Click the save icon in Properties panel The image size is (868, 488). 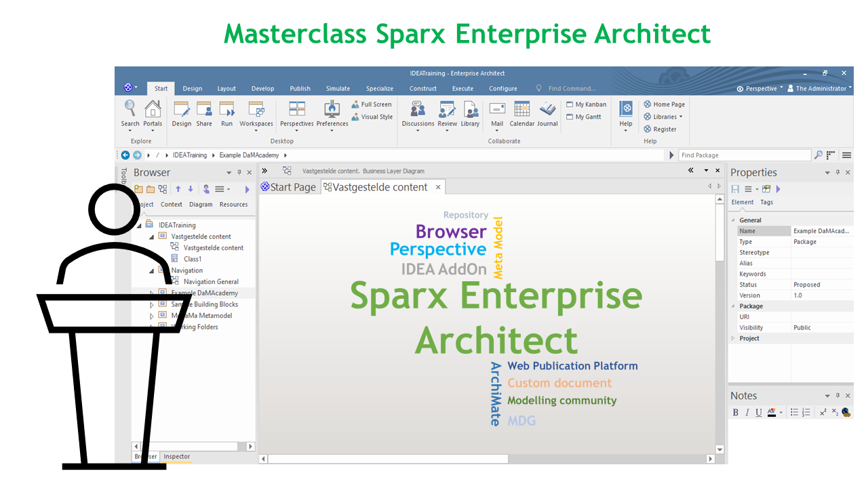(x=735, y=189)
